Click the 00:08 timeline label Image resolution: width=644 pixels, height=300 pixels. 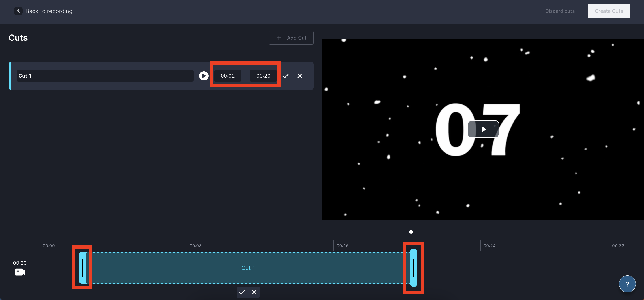coord(196,246)
